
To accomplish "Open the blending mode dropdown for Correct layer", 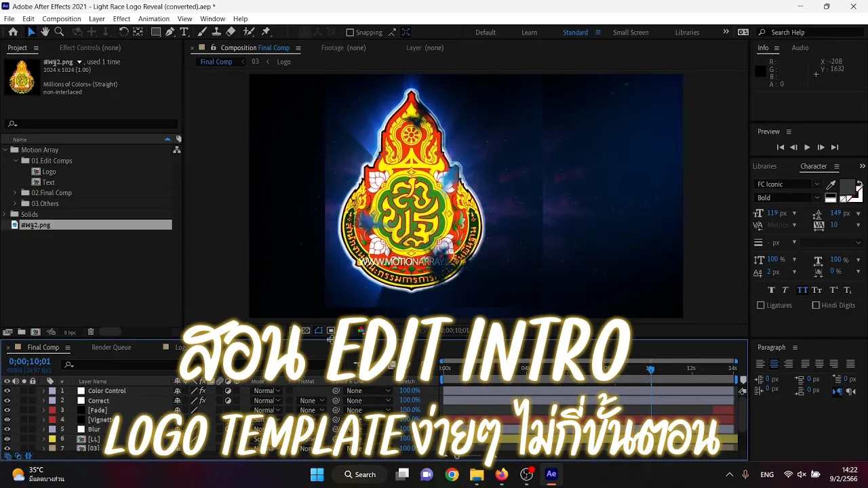I will click(x=266, y=401).
